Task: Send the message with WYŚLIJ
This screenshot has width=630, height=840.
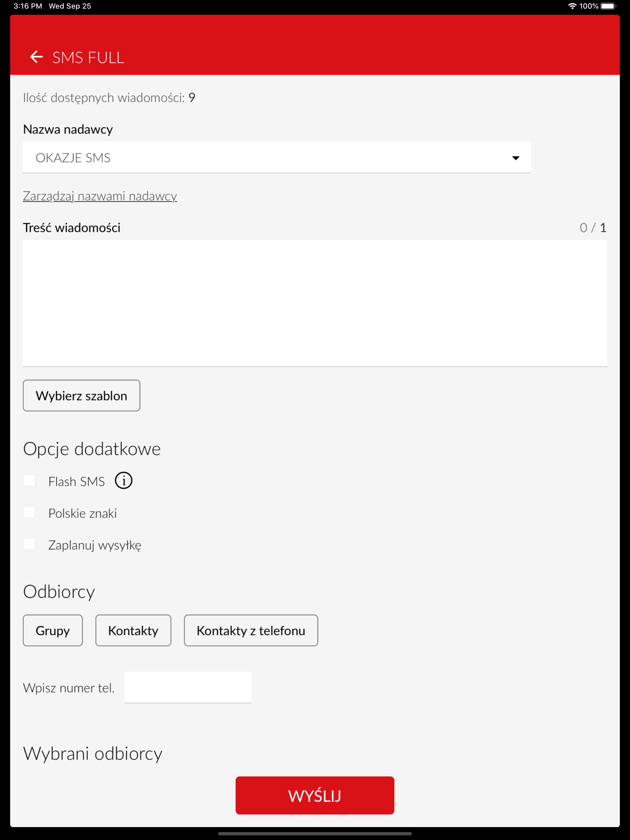Action: (315, 795)
